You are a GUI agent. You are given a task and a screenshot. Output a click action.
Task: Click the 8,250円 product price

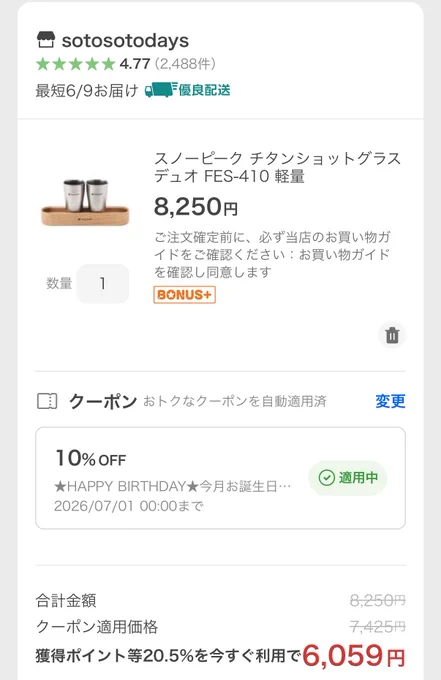click(196, 207)
